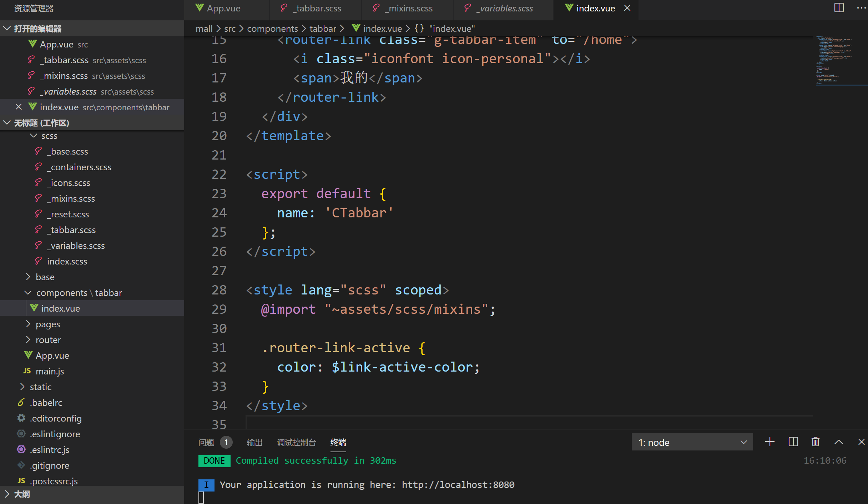Screen dimensions: 868x504
Task: Click the terminal input cursor area
Action: click(201, 497)
